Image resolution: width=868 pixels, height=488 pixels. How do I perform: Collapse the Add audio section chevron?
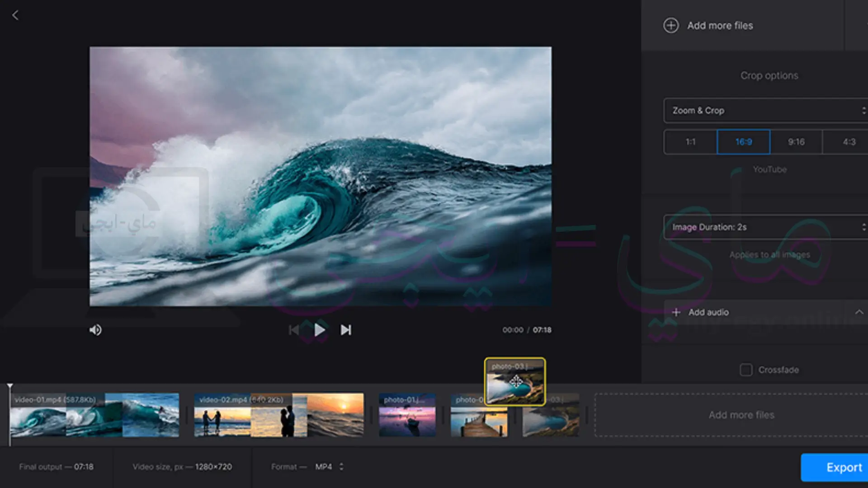click(x=859, y=312)
